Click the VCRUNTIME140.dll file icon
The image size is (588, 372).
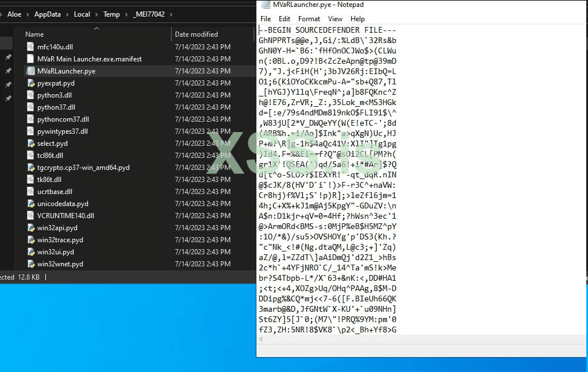[x=30, y=215]
